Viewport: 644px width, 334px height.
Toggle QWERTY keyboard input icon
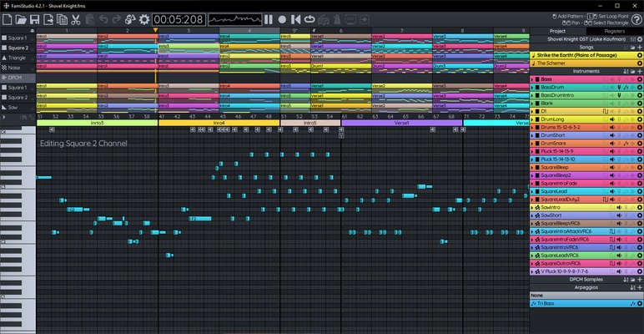click(x=324, y=19)
